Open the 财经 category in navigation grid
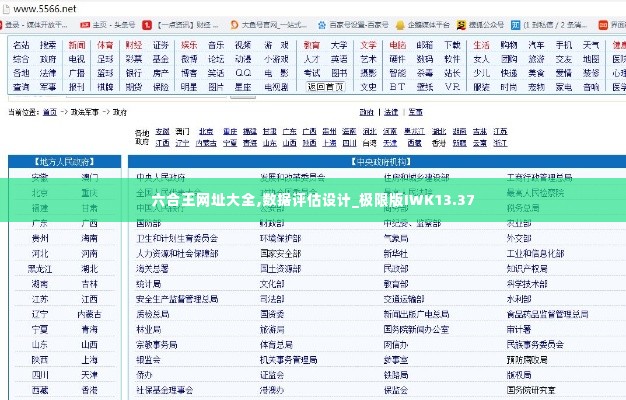This screenshot has width=626, height=400. tap(134, 45)
